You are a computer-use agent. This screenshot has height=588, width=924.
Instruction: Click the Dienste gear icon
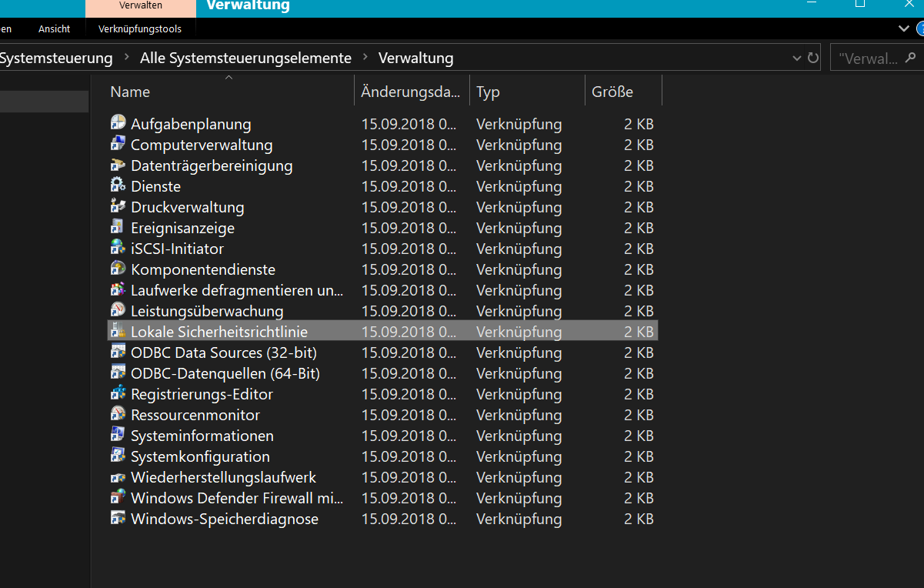[x=118, y=185]
